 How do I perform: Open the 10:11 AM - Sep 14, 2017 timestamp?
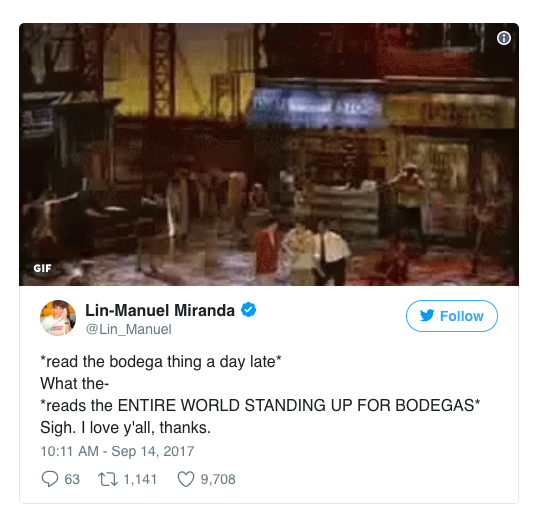117,451
